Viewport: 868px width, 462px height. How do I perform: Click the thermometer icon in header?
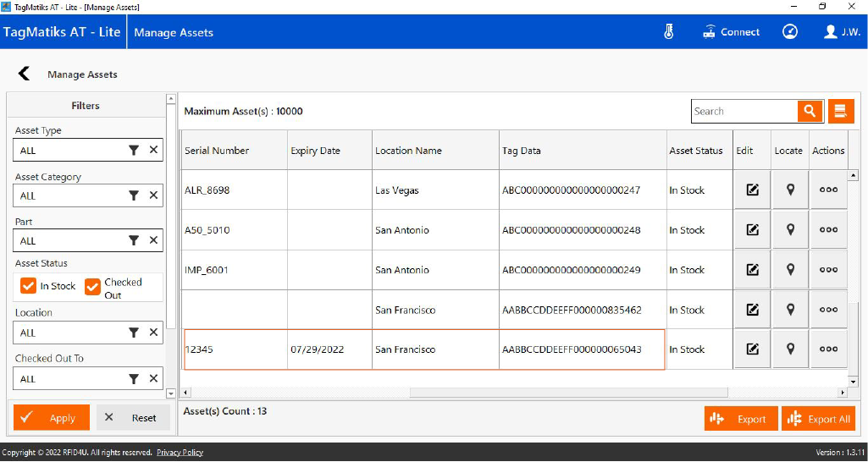[668, 32]
